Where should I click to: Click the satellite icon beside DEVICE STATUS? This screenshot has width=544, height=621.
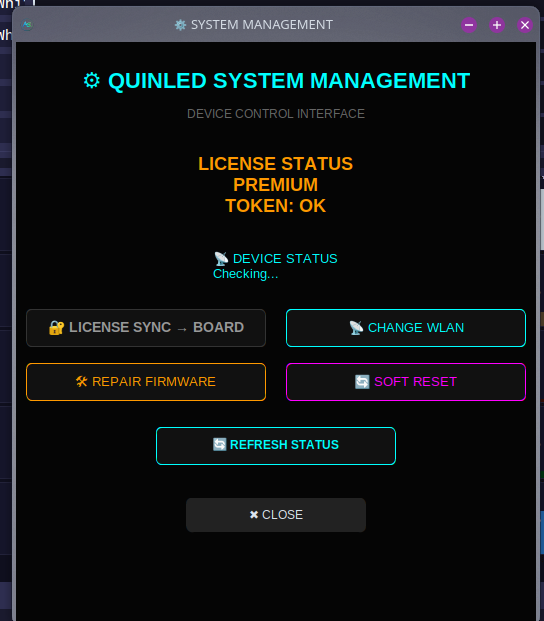221,259
